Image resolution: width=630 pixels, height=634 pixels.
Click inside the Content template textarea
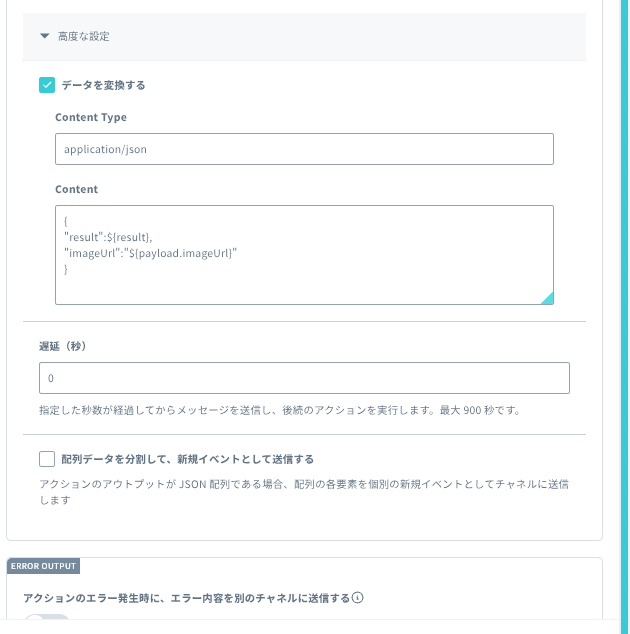[304, 255]
